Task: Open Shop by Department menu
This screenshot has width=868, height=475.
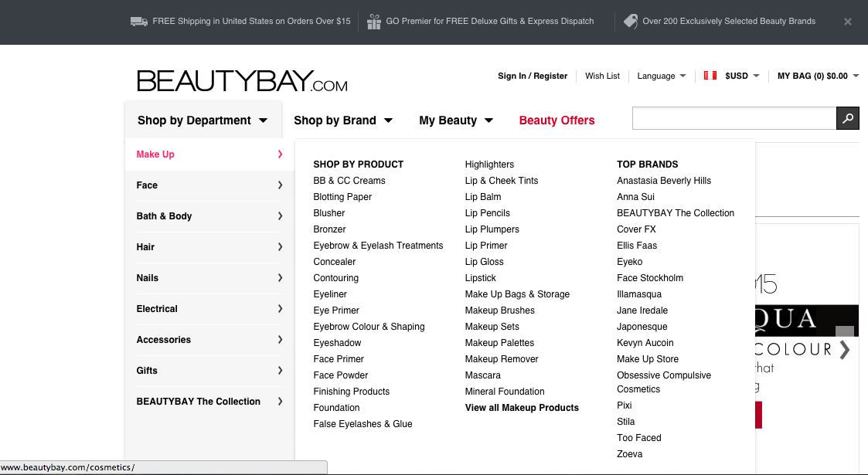Action: point(203,120)
